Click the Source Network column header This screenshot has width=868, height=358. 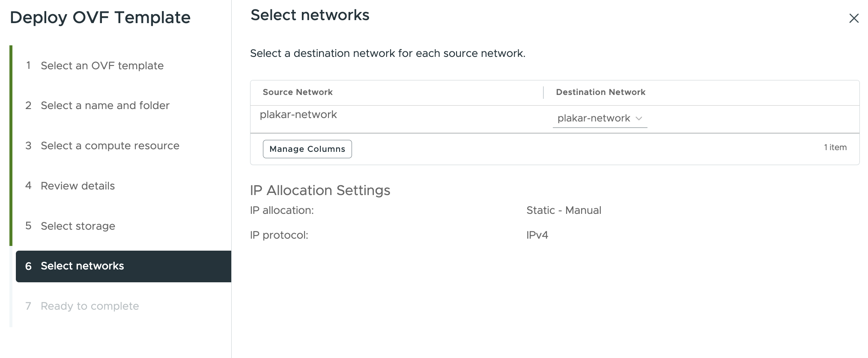coord(298,92)
